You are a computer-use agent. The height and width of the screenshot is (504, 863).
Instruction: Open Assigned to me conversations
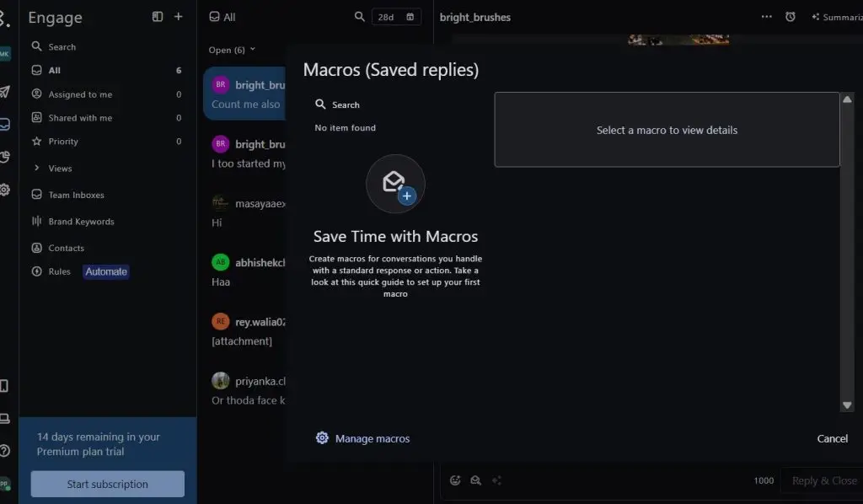pos(107,94)
